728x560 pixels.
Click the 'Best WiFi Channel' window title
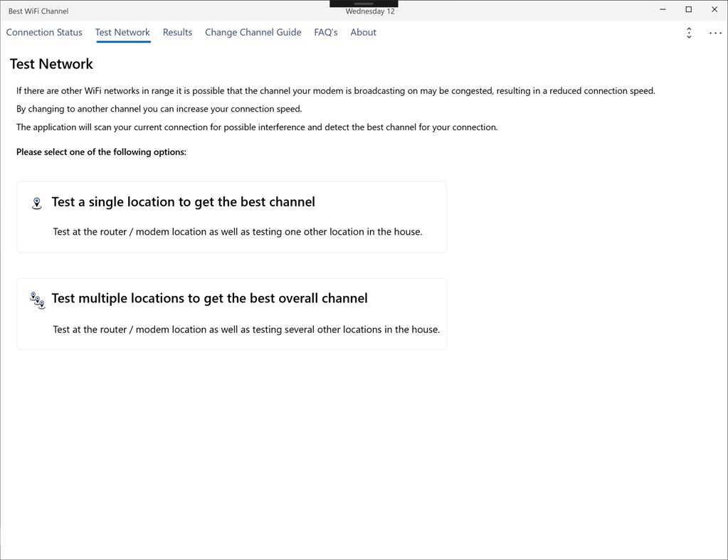click(38, 11)
